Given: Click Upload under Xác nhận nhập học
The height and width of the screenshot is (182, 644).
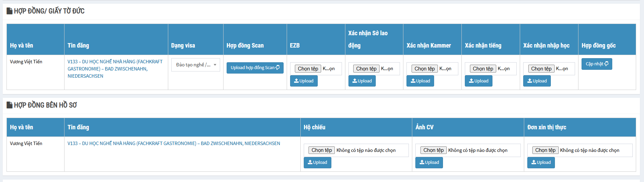Looking at the screenshot, I should click(x=537, y=81).
